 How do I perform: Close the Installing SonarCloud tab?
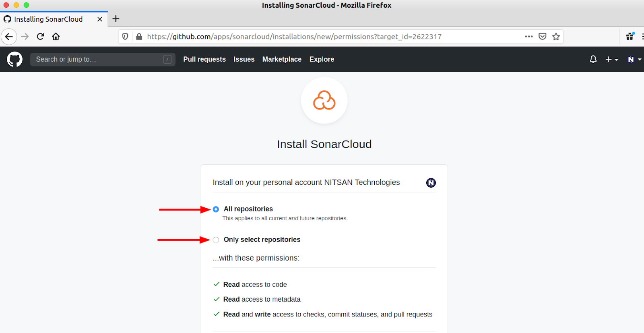[100, 19]
